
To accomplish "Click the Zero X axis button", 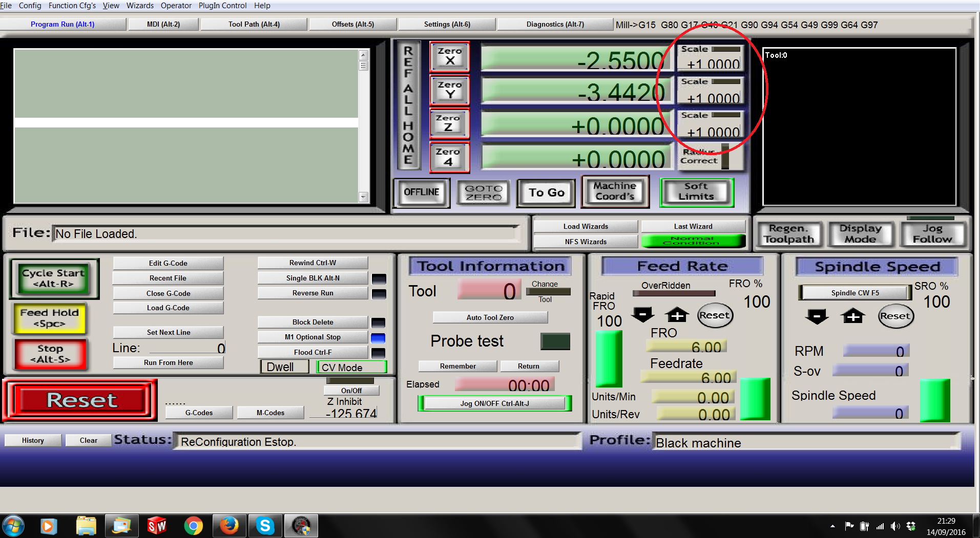I will pyautogui.click(x=449, y=56).
